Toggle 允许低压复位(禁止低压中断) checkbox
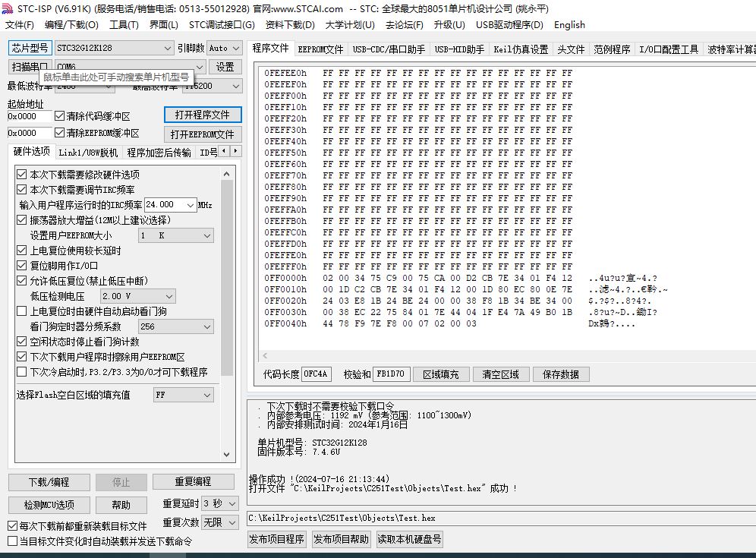The width and height of the screenshot is (756, 558). [x=22, y=281]
